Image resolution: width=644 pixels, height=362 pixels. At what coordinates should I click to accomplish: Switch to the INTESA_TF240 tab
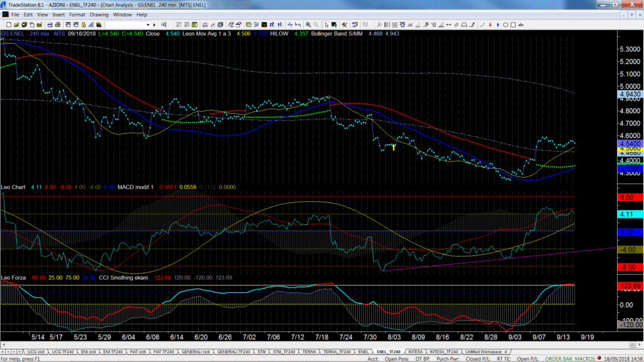click(443, 352)
